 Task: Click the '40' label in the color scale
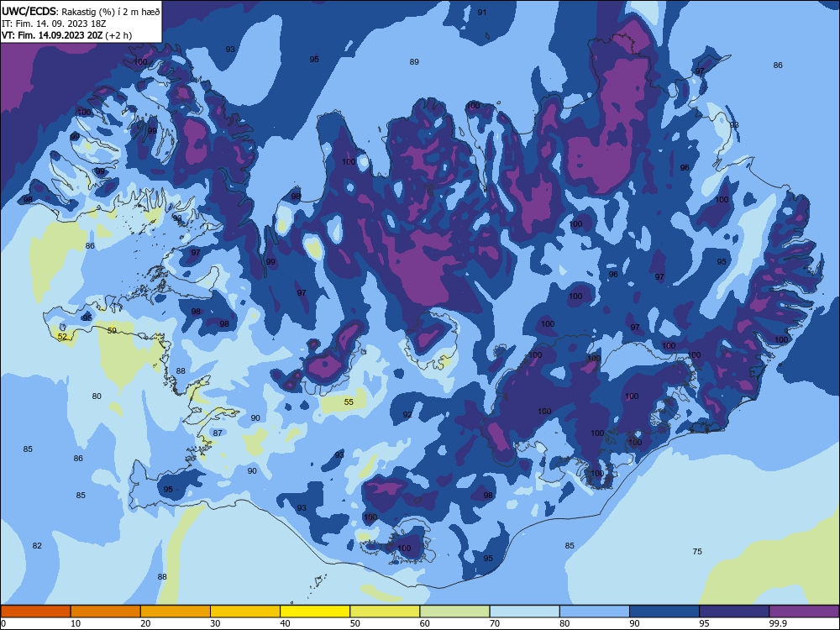click(x=286, y=623)
